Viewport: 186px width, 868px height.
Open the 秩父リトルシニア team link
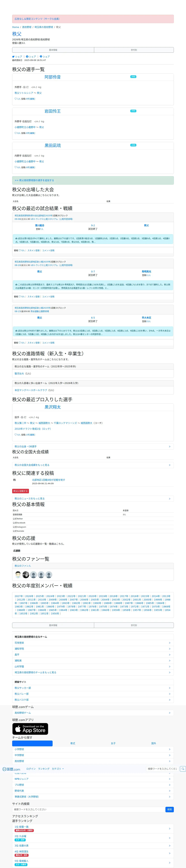(x=24, y=93)
